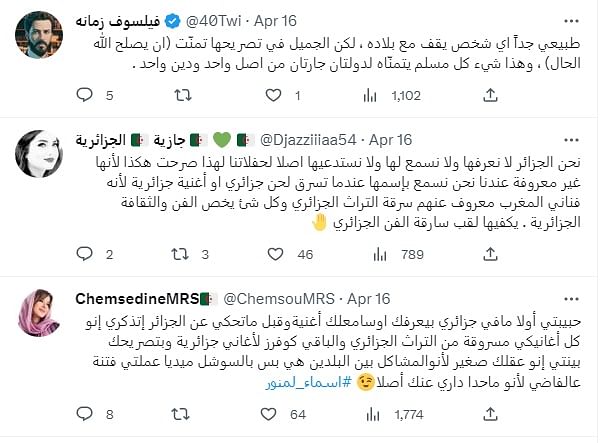Open more options on the @Djazziiiaa54 tweet
This screenshot has width=601, height=443.
[571, 140]
